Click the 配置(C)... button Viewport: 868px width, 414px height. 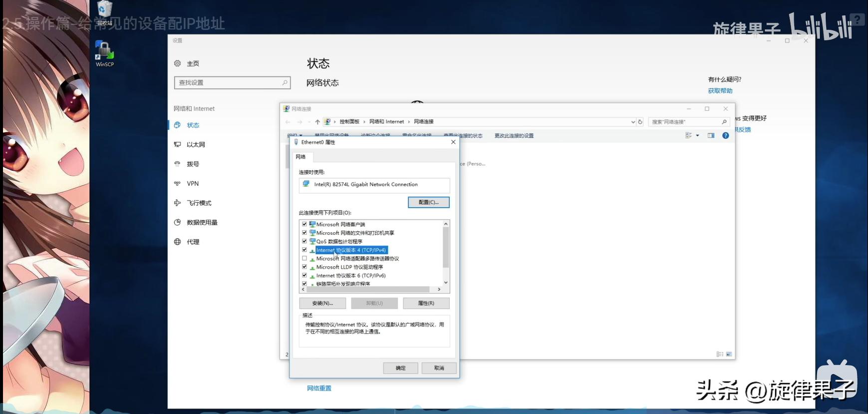click(428, 202)
